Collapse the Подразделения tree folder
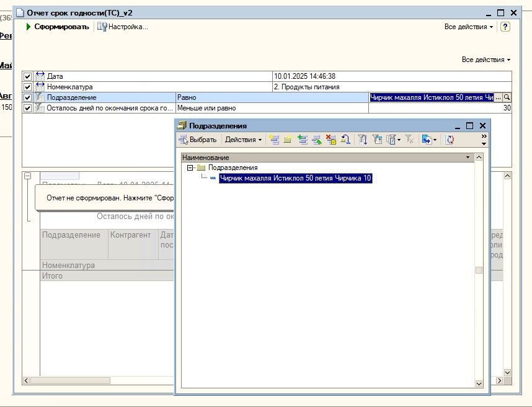This screenshot has width=532, height=407. pyautogui.click(x=190, y=168)
